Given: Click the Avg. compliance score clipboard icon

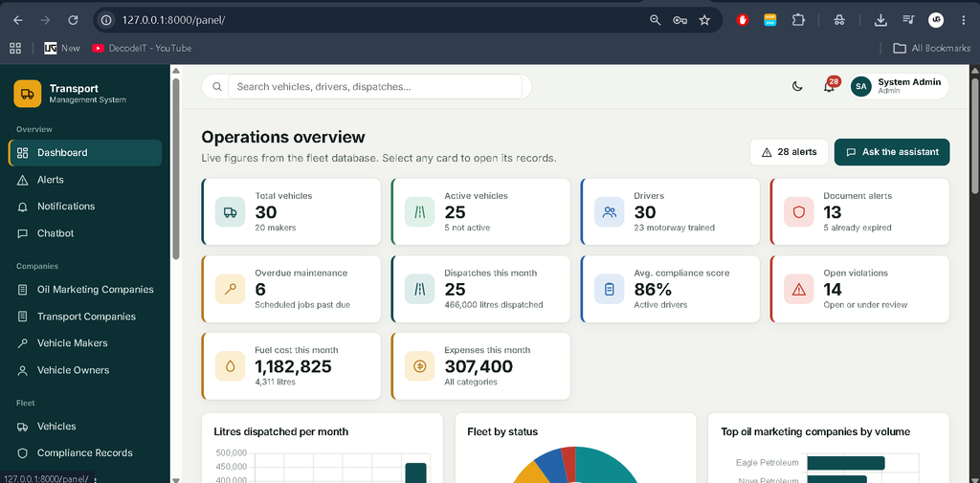Looking at the screenshot, I should click(610, 289).
